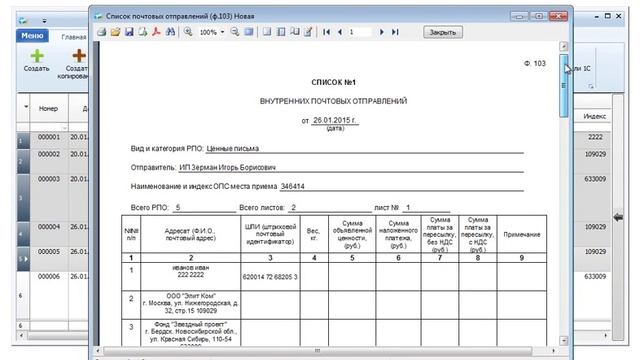Click the Print icon in preview toolbar

102,32
